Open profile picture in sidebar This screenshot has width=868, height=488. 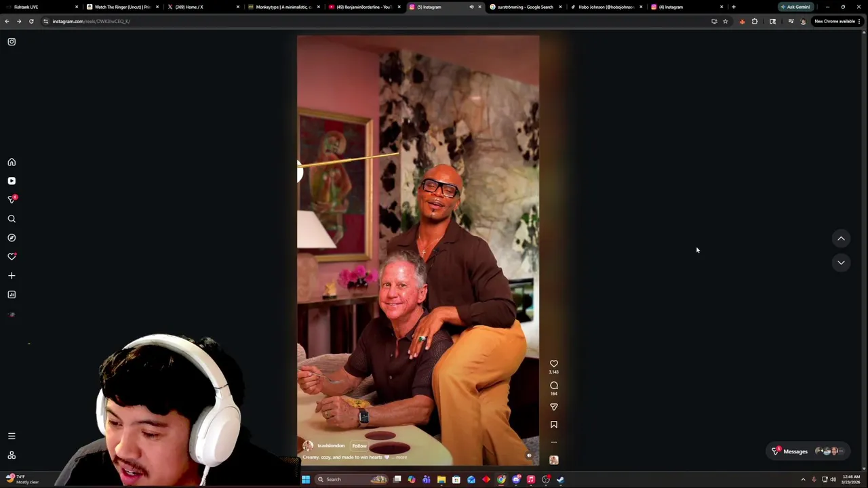point(12,314)
